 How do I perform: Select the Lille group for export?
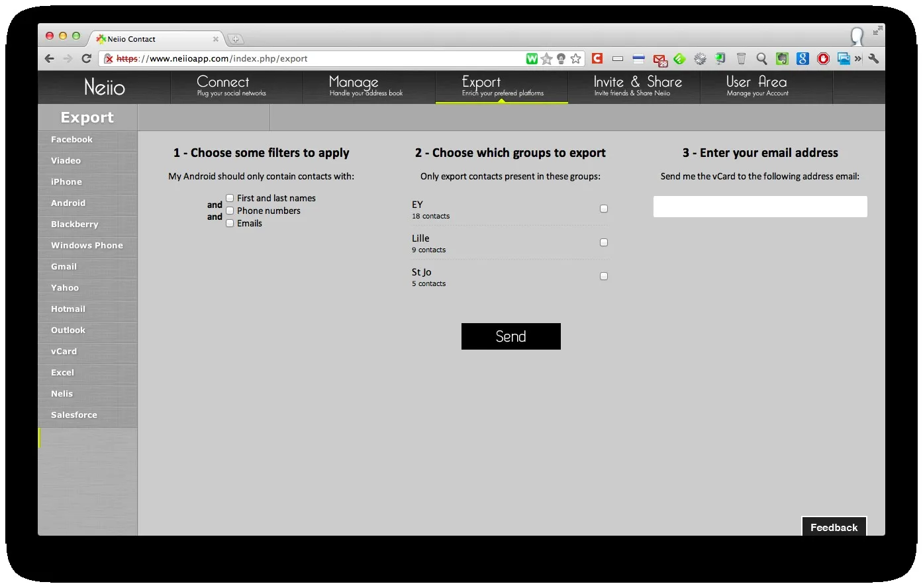tap(604, 242)
